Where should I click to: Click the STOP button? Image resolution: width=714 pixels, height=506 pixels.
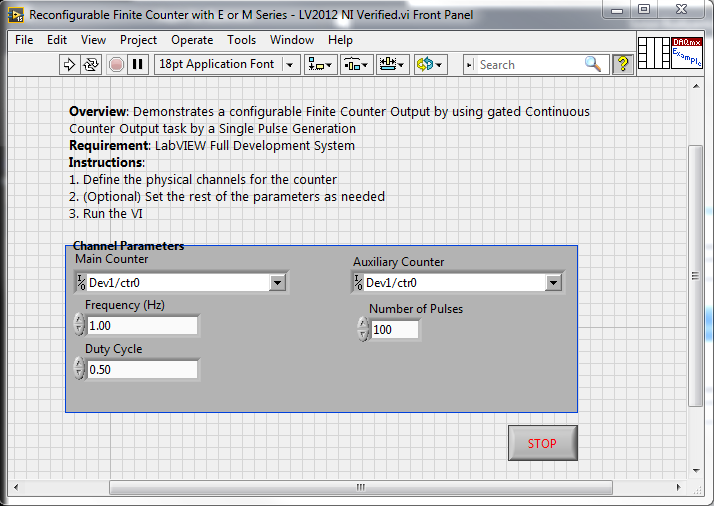[x=542, y=443]
